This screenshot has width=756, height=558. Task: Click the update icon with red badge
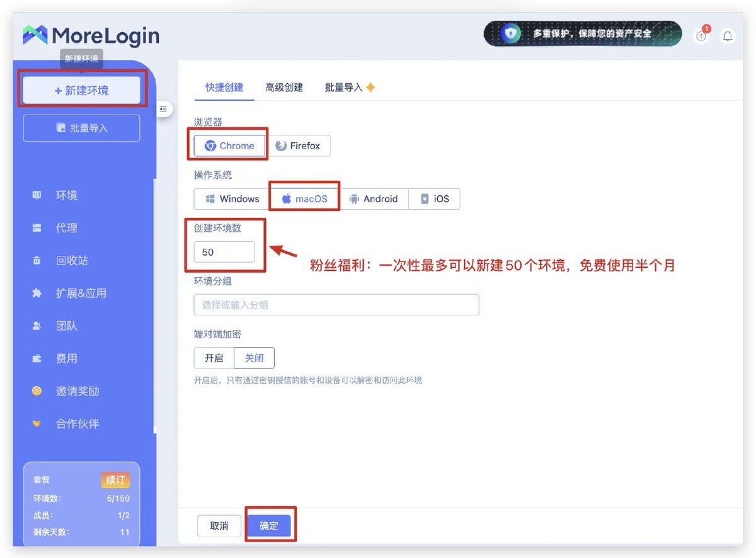click(x=702, y=35)
